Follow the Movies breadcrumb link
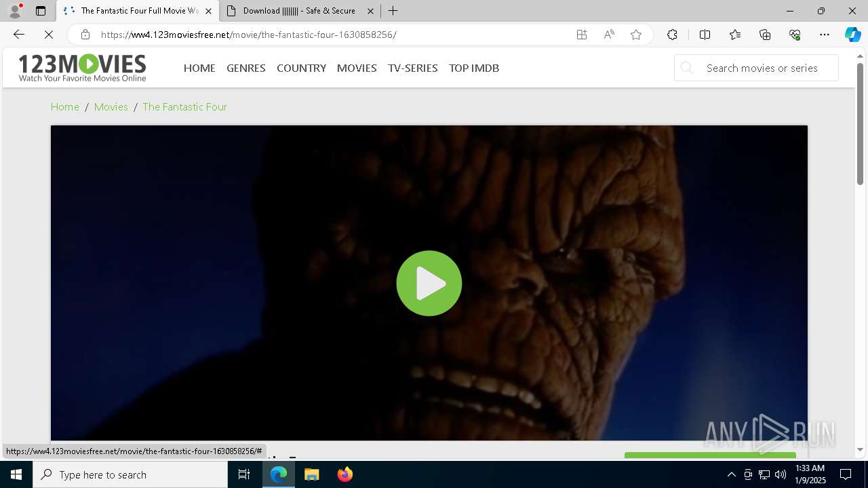This screenshot has width=868, height=488. [111, 106]
